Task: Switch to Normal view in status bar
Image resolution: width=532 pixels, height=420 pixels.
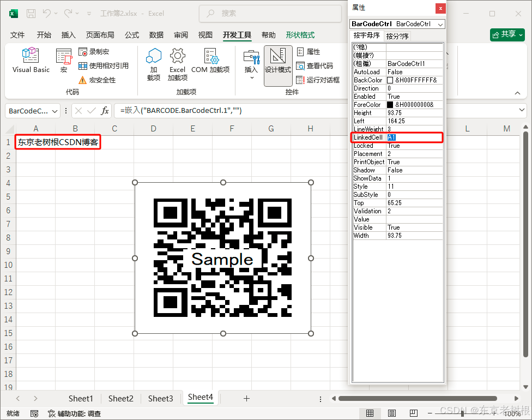Action: 370,413
